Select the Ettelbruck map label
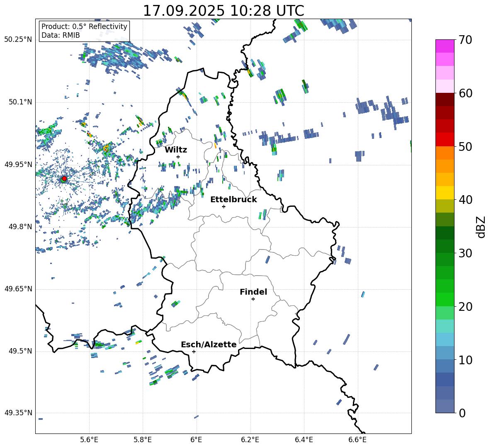The height and width of the screenshot is (448, 491). click(233, 199)
